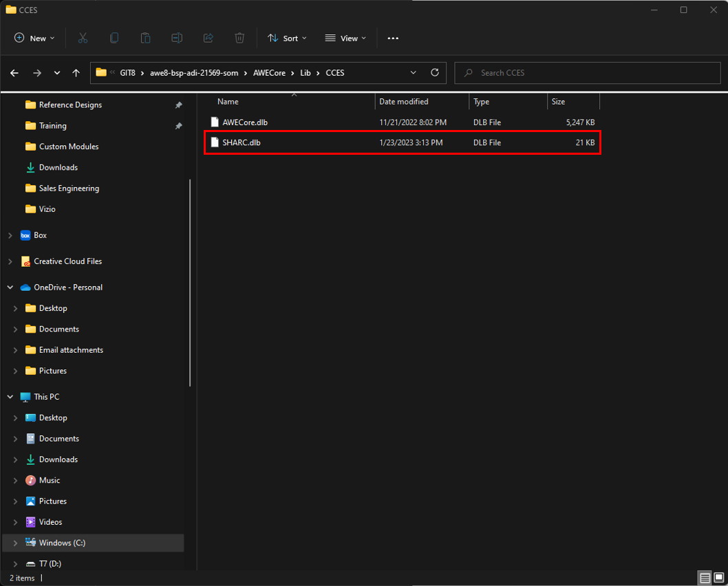Click the Delete trash can icon

tap(239, 39)
